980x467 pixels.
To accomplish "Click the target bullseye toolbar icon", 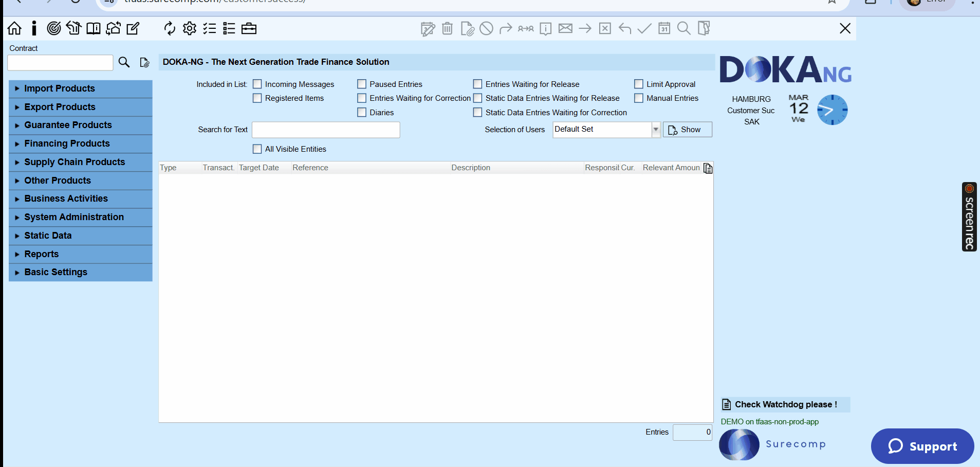I will 54,28.
